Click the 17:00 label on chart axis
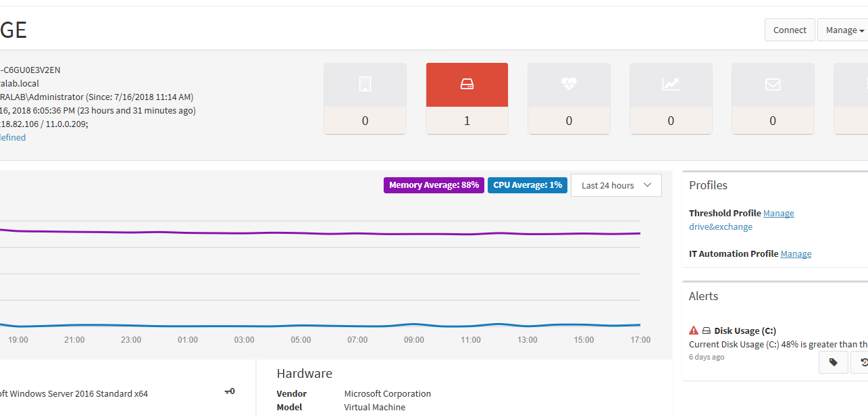868x415 pixels. pyautogui.click(x=640, y=340)
